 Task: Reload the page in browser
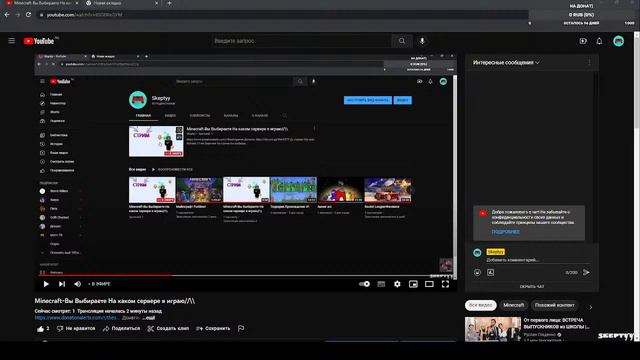[x=28, y=15]
